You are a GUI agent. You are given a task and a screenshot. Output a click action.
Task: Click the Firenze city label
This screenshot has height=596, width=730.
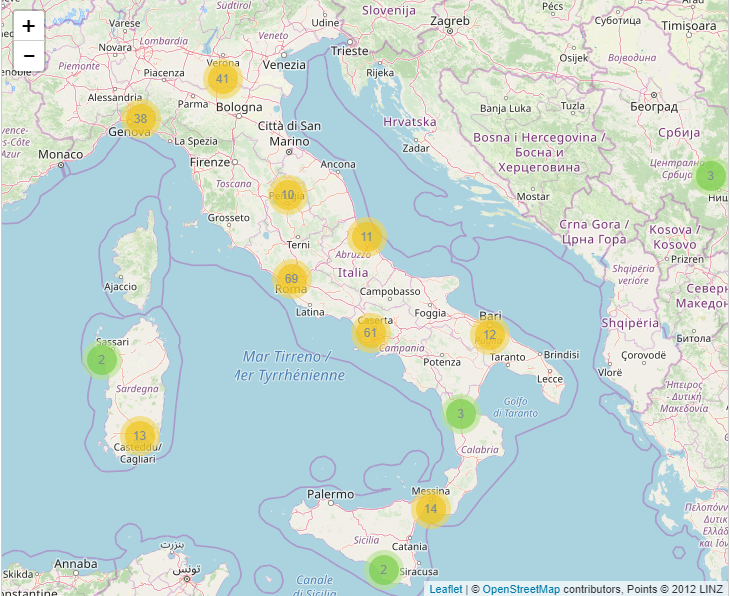click(210, 162)
